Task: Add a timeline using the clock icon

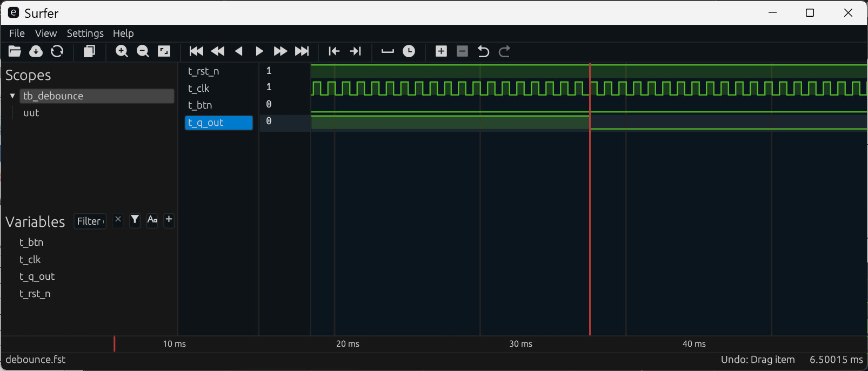Action: click(409, 51)
